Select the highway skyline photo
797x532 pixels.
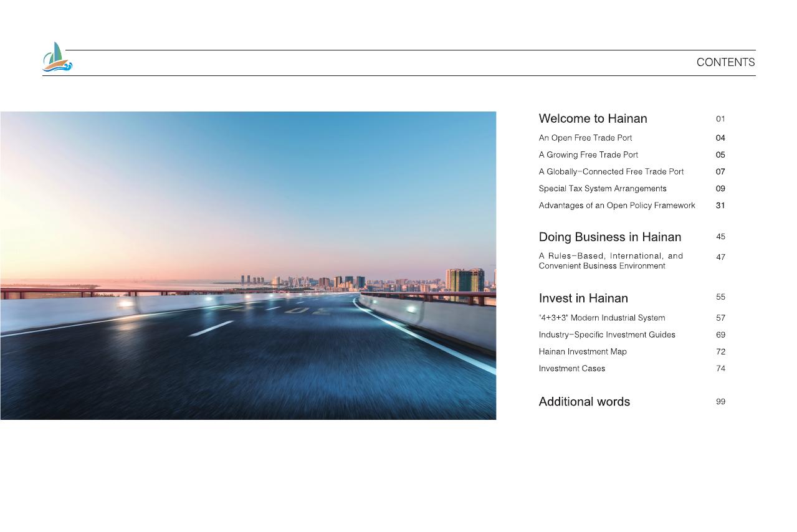tap(248, 265)
